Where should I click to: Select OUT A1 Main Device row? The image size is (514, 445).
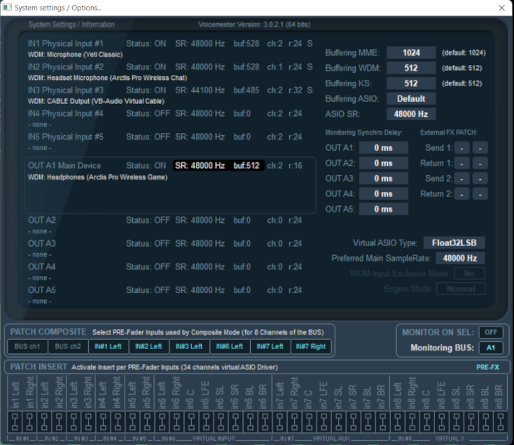pyautogui.click(x=170, y=185)
